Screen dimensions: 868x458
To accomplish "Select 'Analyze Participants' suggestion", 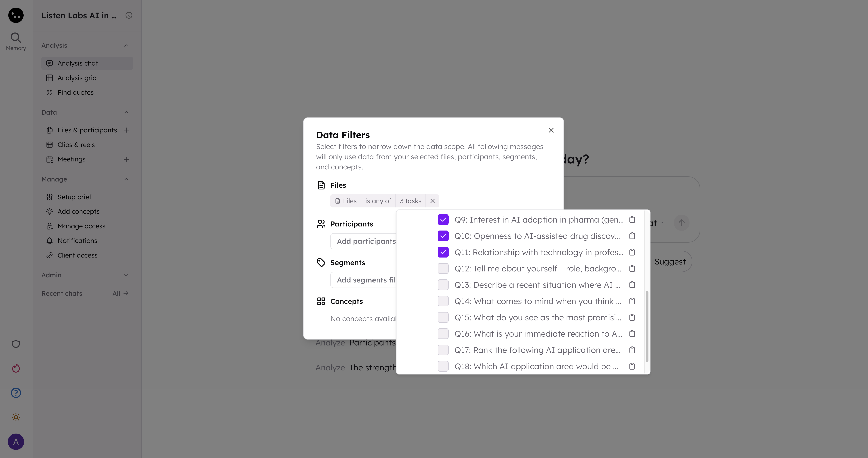I will click(x=356, y=343).
